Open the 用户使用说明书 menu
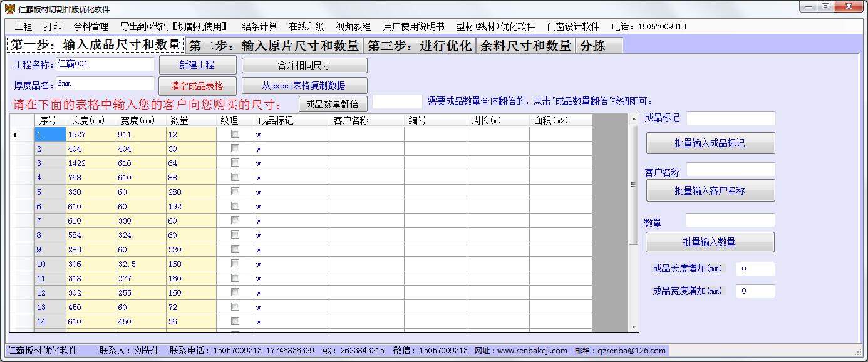The width and height of the screenshot is (868, 362). (x=413, y=26)
